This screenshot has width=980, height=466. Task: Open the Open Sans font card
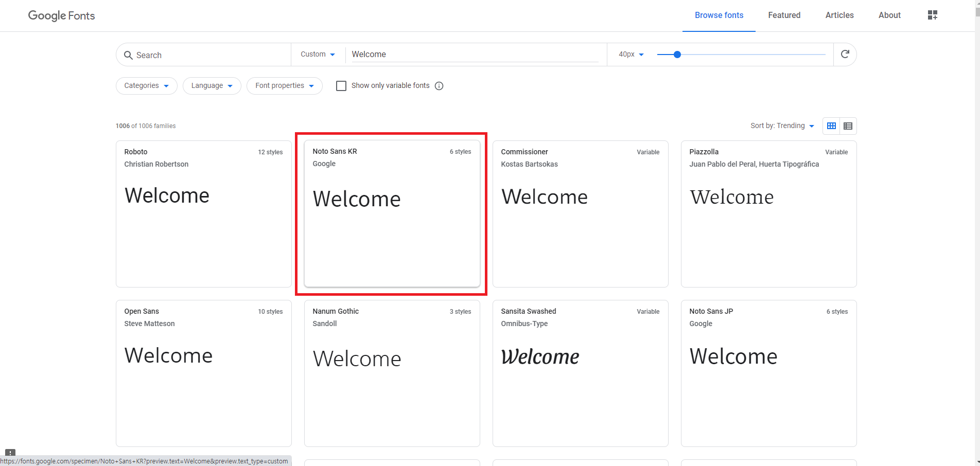(204, 373)
